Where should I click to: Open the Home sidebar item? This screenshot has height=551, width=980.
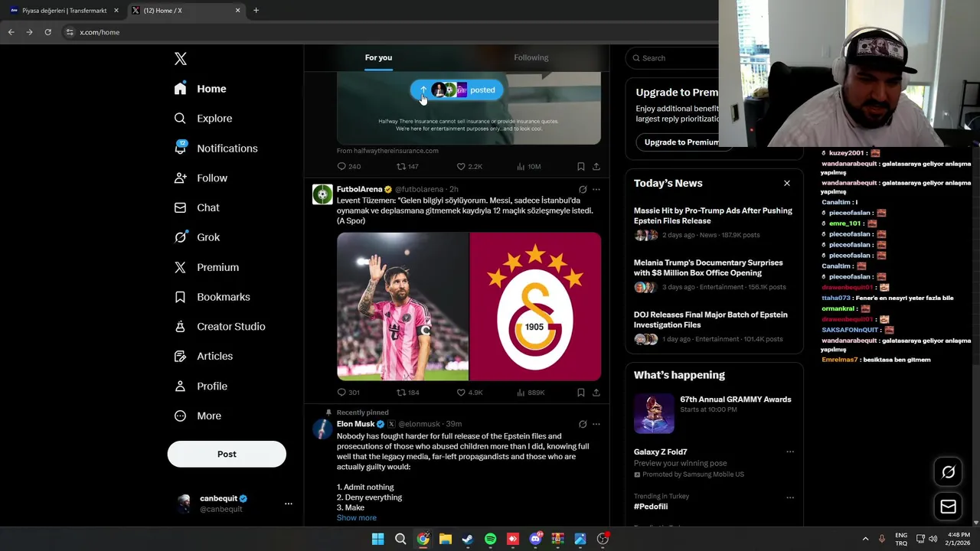201,89
